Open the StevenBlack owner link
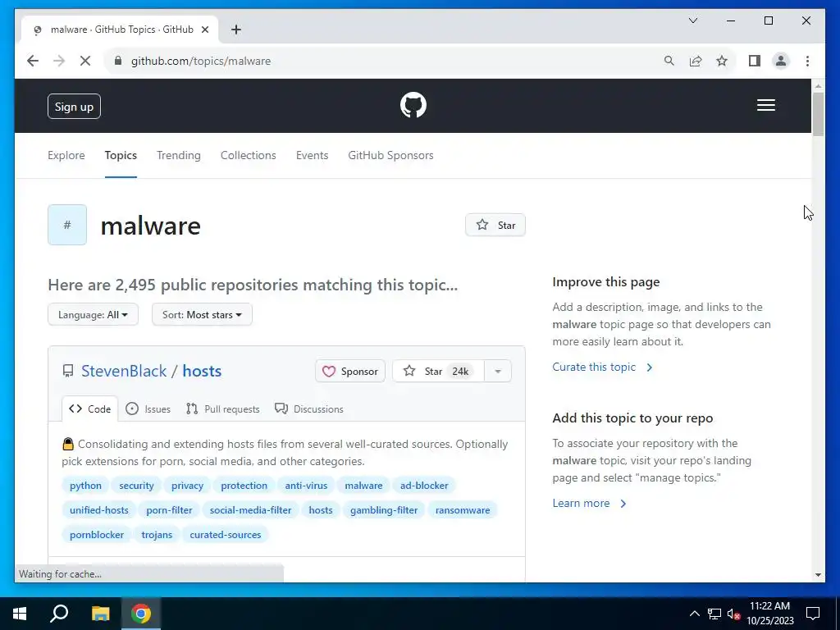Screen dimensions: 840x630 click(124, 371)
